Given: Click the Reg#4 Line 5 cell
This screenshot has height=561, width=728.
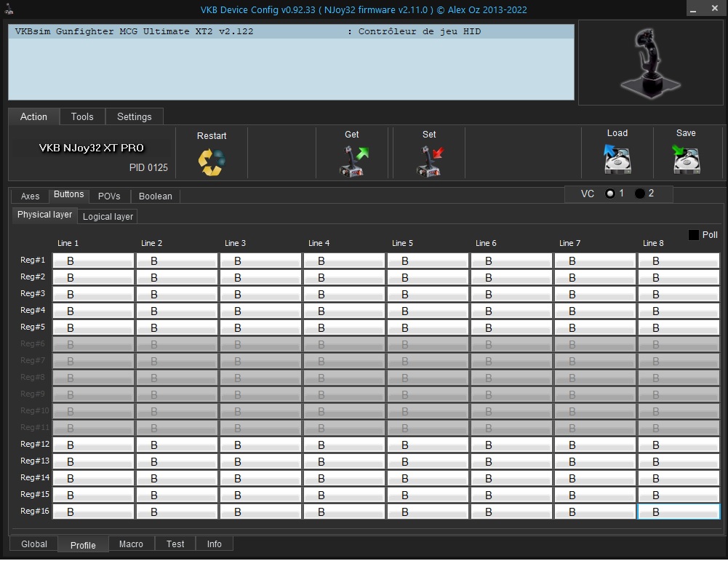Looking at the screenshot, I should [x=428, y=311].
